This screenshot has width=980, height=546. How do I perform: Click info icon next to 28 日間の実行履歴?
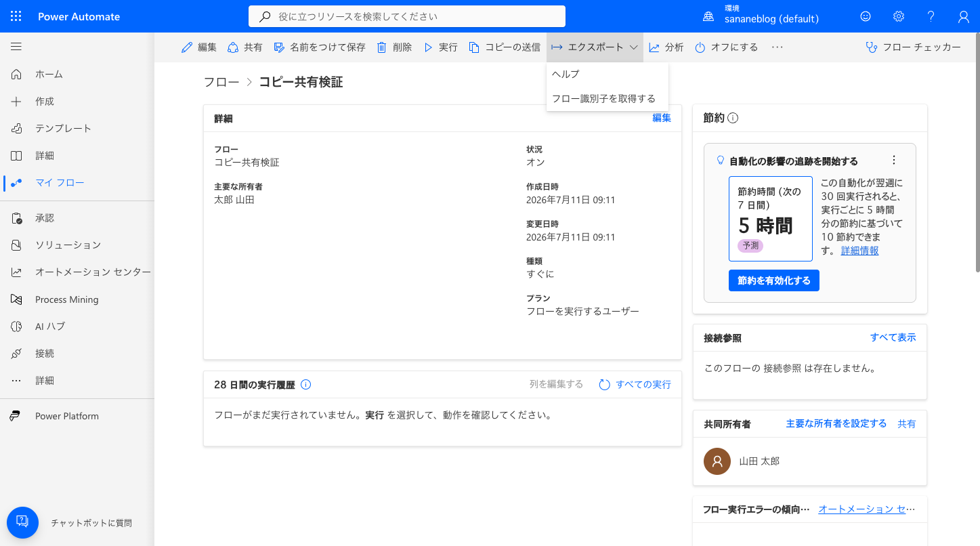[305, 385]
